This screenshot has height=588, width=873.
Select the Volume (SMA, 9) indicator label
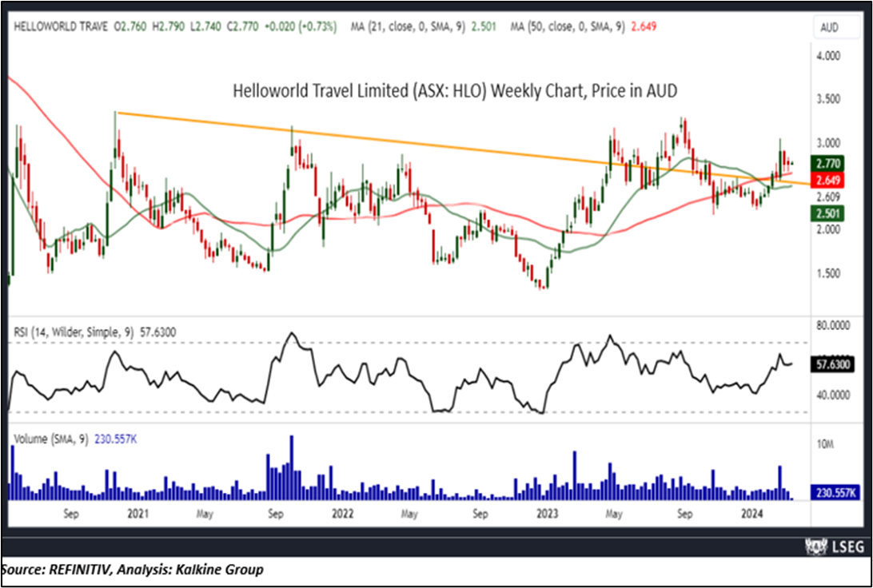click(x=50, y=438)
